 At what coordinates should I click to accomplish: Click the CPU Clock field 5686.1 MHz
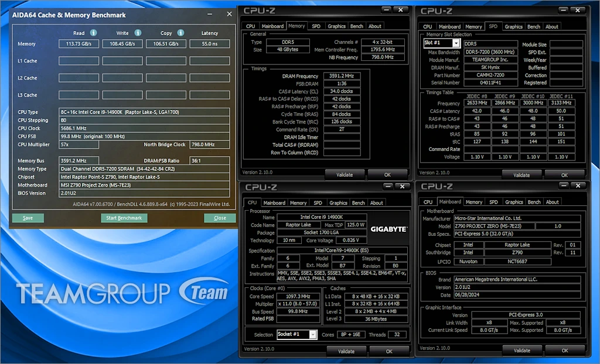[144, 129]
